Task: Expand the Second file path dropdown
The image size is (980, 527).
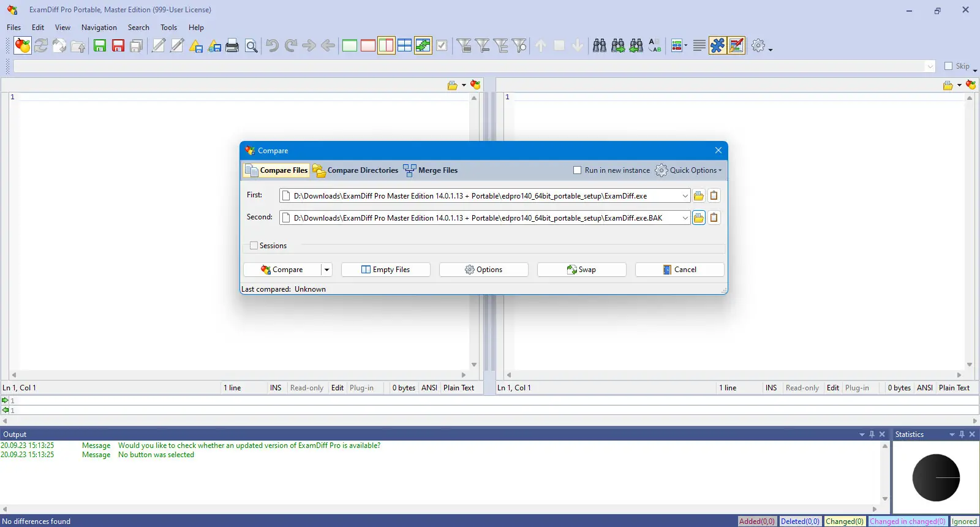Action: pos(685,218)
